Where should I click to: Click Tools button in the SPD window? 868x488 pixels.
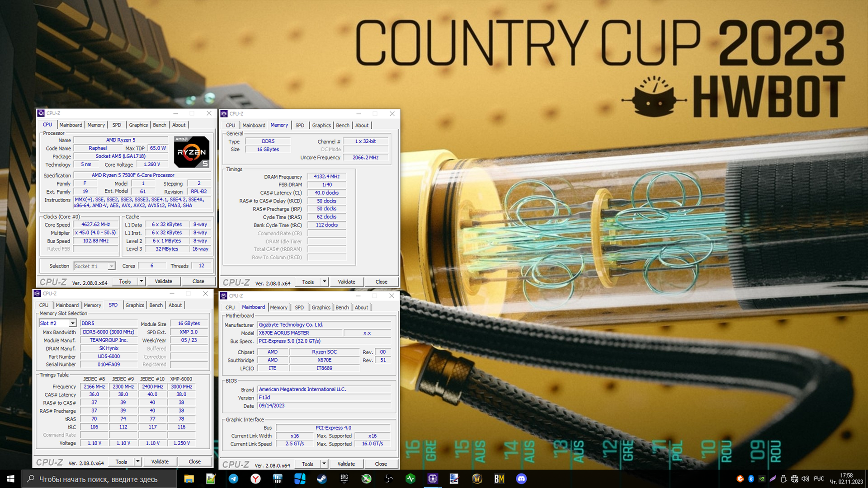tap(121, 461)
